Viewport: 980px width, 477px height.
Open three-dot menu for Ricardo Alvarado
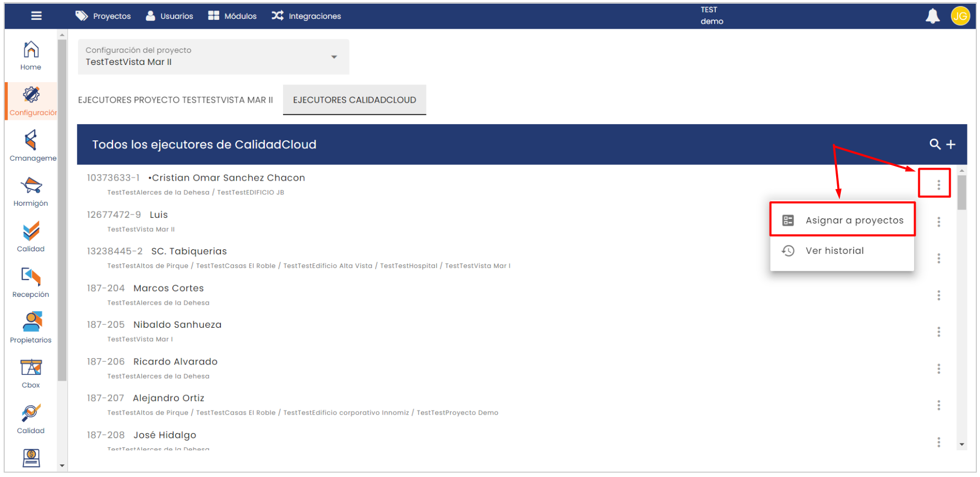[939, 369]
